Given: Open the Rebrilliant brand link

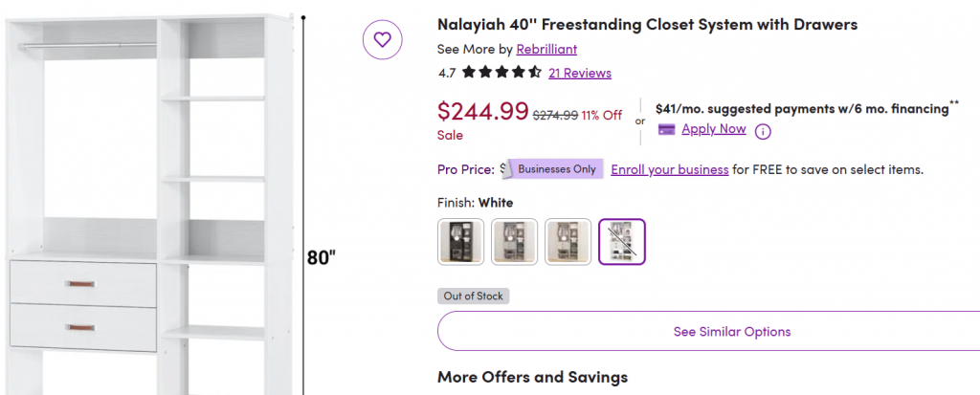Looking at the screenshot, I should pos(546,49).
